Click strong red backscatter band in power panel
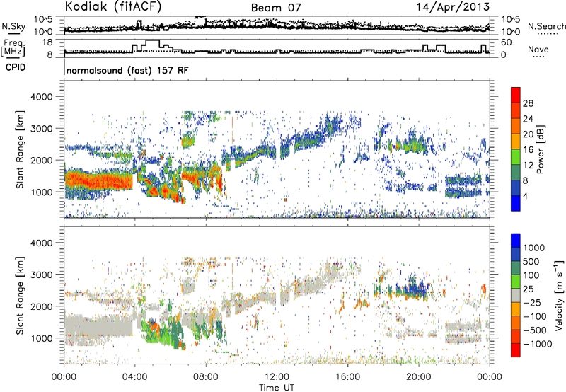The height and width of the screenshot is (392, 566). (98, 180)
